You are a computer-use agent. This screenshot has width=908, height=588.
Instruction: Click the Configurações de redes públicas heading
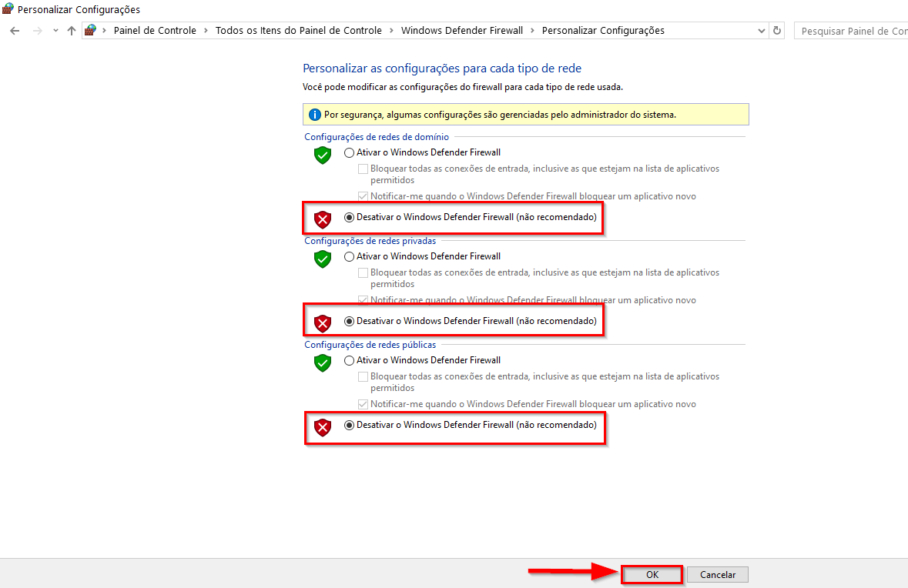pos(370,345)
